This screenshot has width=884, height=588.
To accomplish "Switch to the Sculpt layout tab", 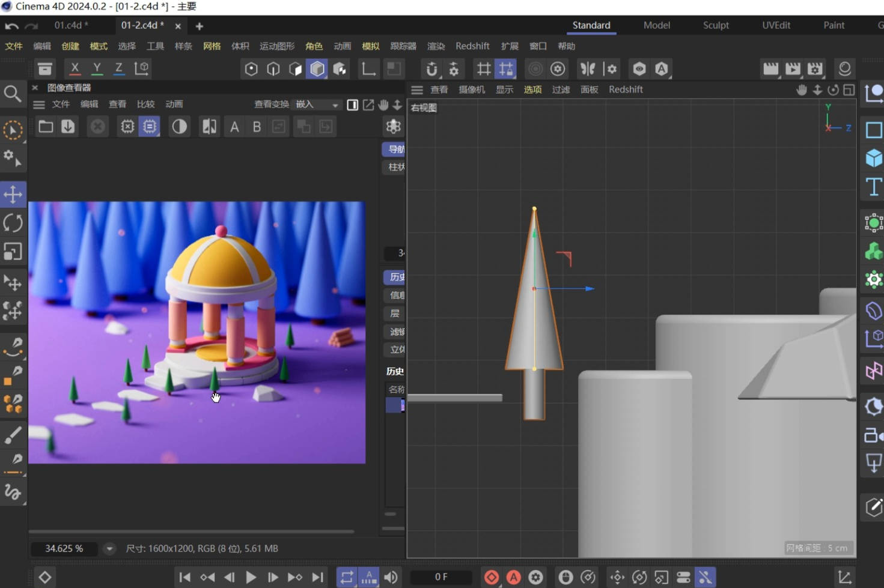I will point(716,25).
